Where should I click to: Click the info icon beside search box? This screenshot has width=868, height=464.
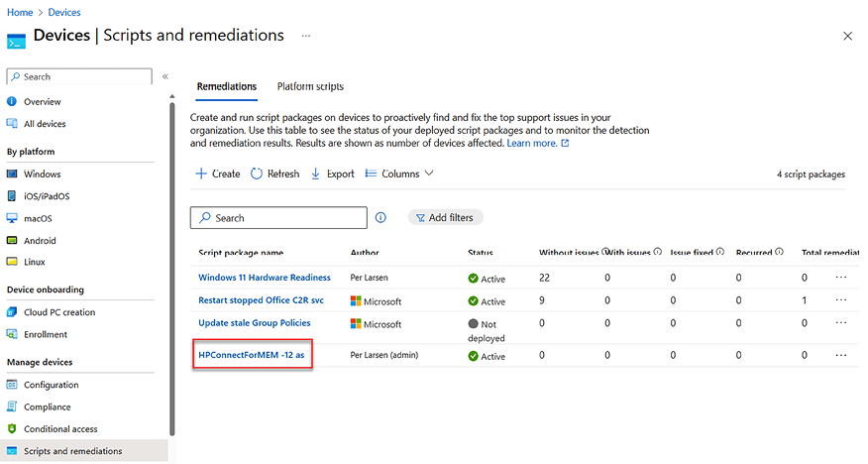pos(380,217)
